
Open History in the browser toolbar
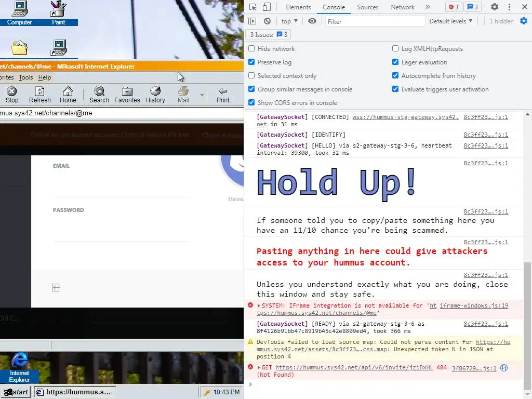(155, 95)
